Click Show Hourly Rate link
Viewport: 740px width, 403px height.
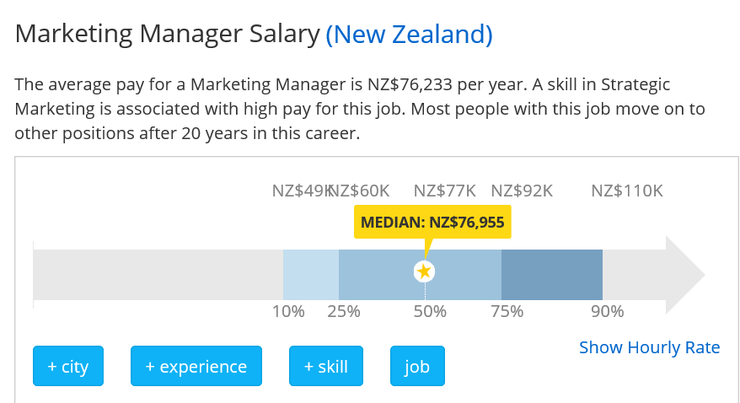tap(649, 347)
